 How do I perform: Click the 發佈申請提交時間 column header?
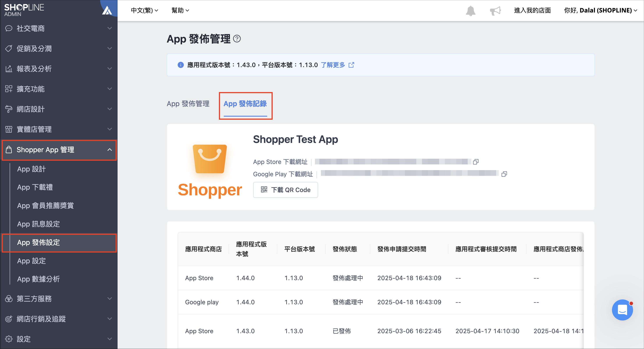402,249
